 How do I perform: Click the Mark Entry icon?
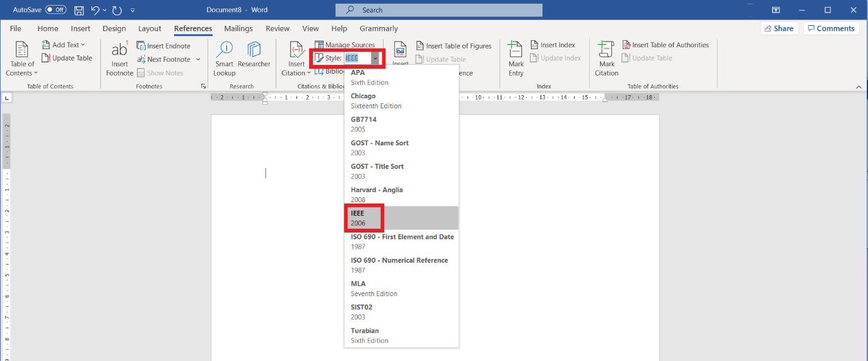pos(516,59)
